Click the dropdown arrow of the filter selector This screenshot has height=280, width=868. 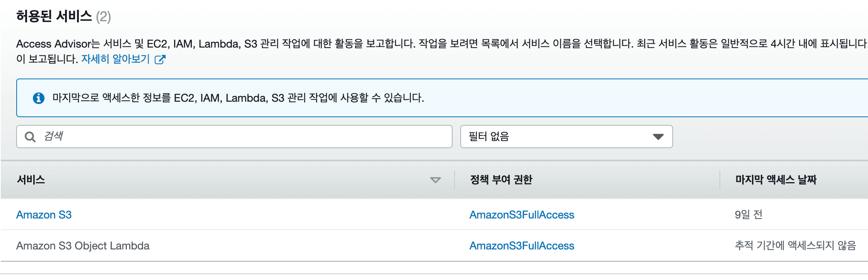pyautogui.click(x=658, y=137)
